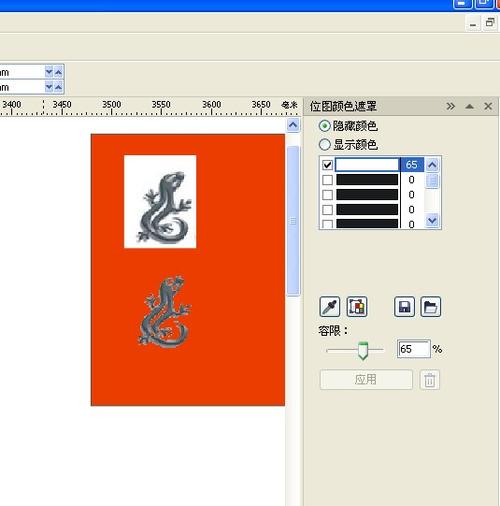This screenshot has height=506, width=500.
Task: Click the 应用 apply button
Action: pos(366,380)
